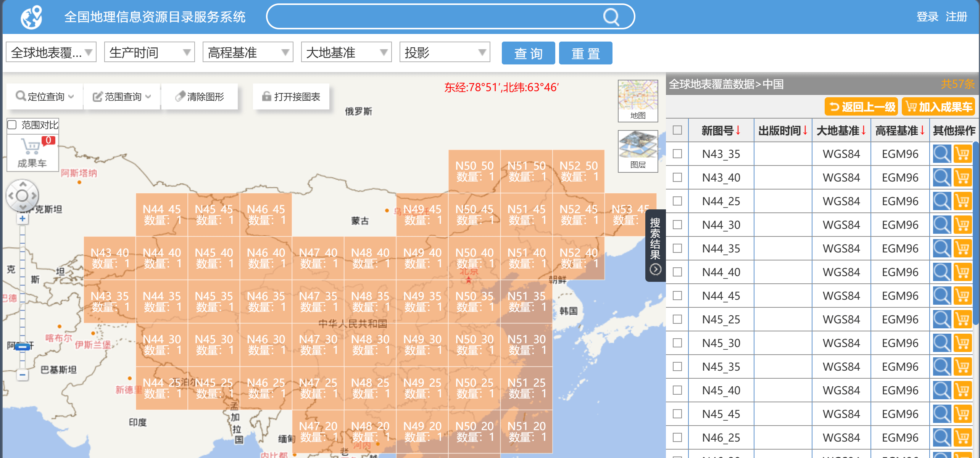Select map tile N43_40
Viewport: 980px width, 458px height.
click(110, 258)
